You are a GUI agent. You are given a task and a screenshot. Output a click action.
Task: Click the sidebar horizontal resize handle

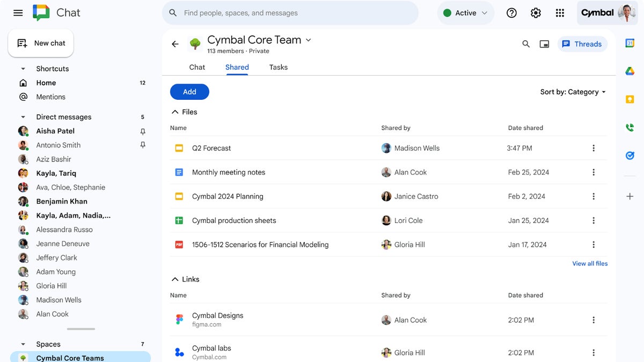[81, 329]
